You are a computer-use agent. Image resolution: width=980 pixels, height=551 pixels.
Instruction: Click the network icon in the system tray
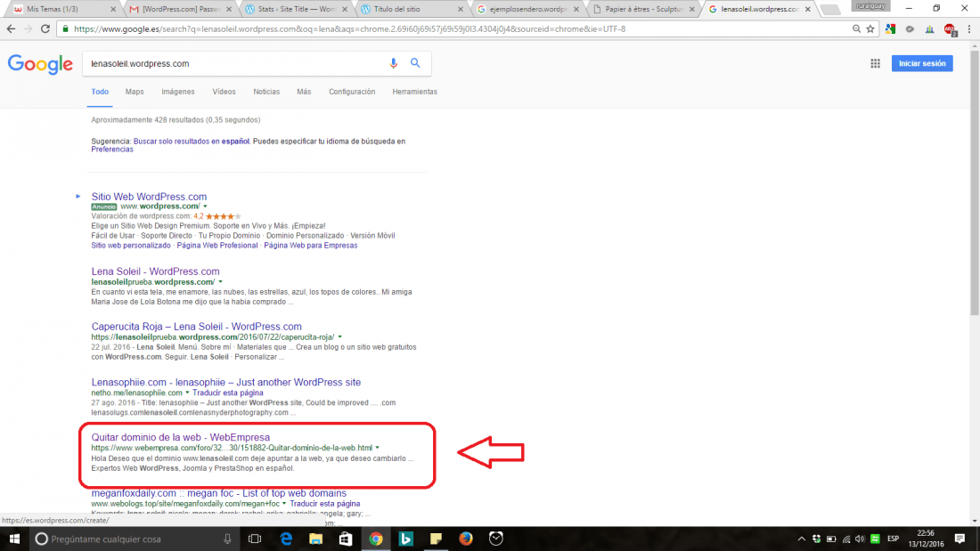[846, 539]
